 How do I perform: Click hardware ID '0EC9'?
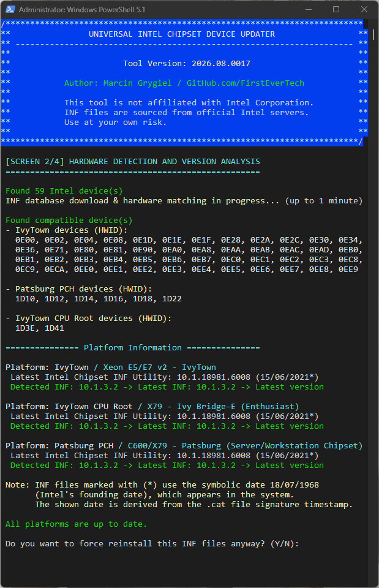coord(25,269)
